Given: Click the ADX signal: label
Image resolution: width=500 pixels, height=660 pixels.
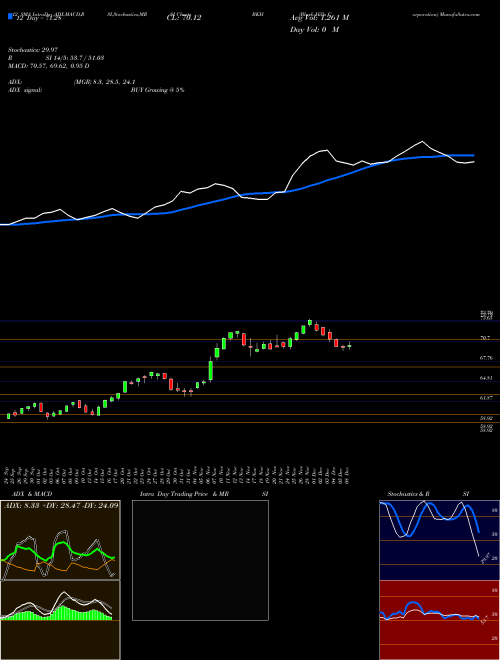Looking at the screenshot, I should pyautogui.click(x=25, y=90).
